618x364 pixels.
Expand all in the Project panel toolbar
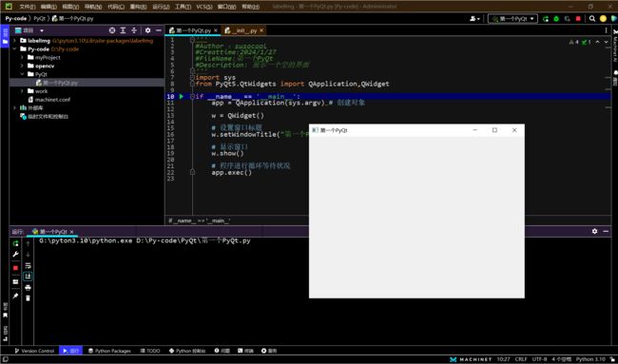tap(123, 30)
